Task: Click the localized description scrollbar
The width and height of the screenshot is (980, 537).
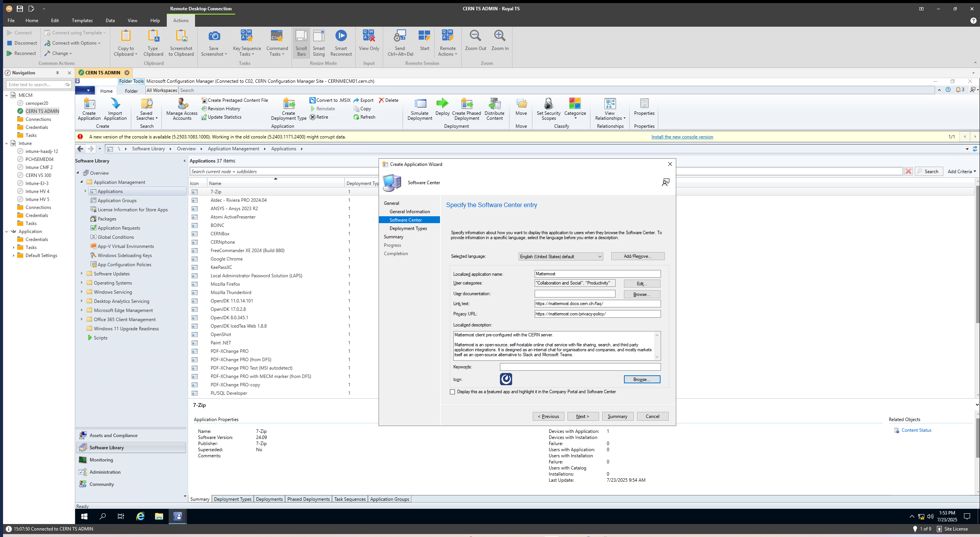Action: tap(657, 346)
